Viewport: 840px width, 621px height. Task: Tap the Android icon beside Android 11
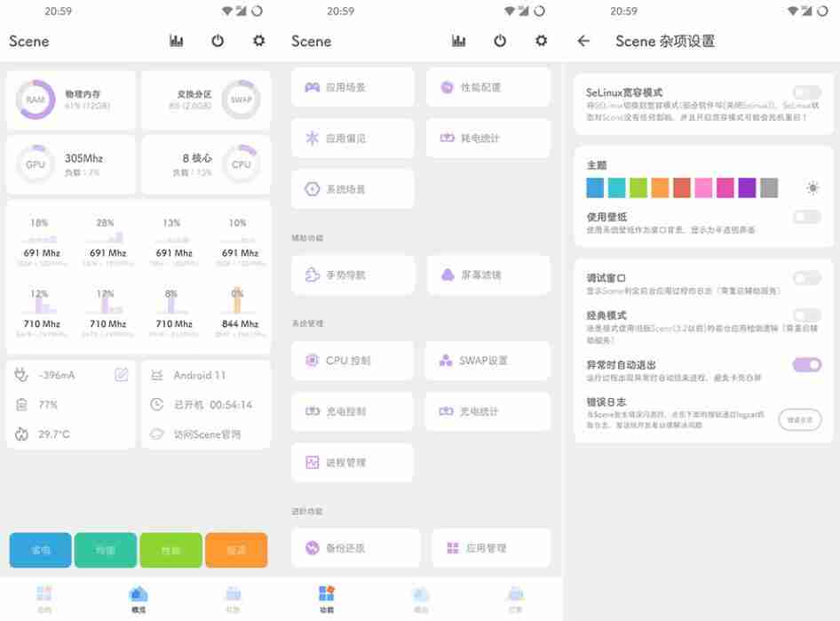point(156,375)
